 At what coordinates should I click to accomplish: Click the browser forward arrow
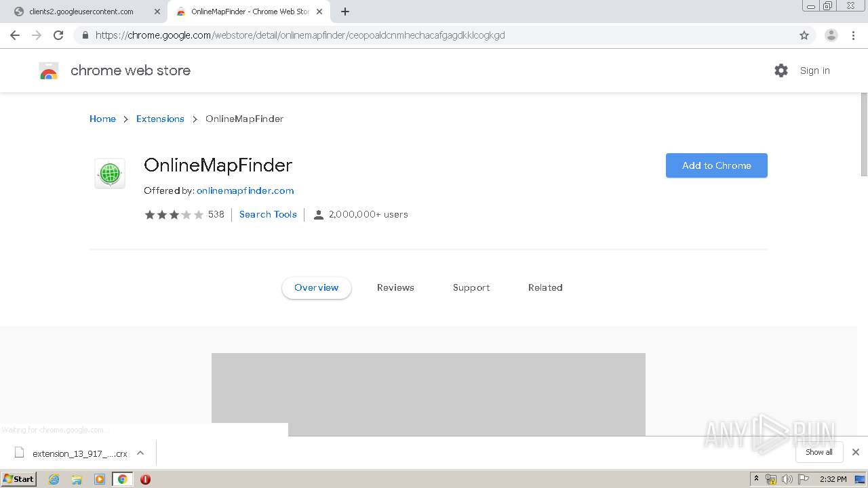pos(37,35)
